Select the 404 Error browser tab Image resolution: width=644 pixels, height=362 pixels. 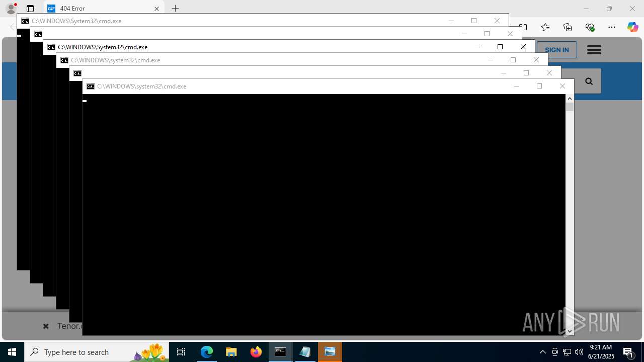[x=104, y=9]
